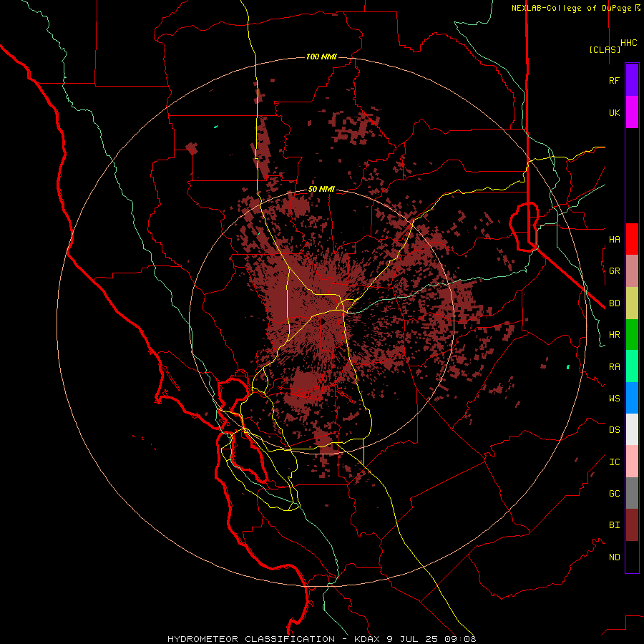Click the IC legend label

tap(614, 462)
